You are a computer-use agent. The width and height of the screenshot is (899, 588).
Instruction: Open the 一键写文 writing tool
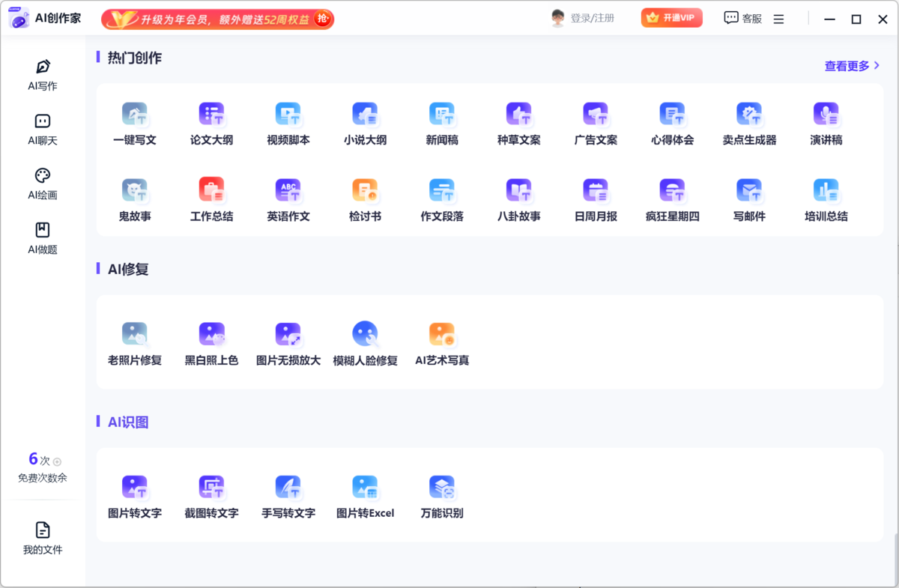136,122
